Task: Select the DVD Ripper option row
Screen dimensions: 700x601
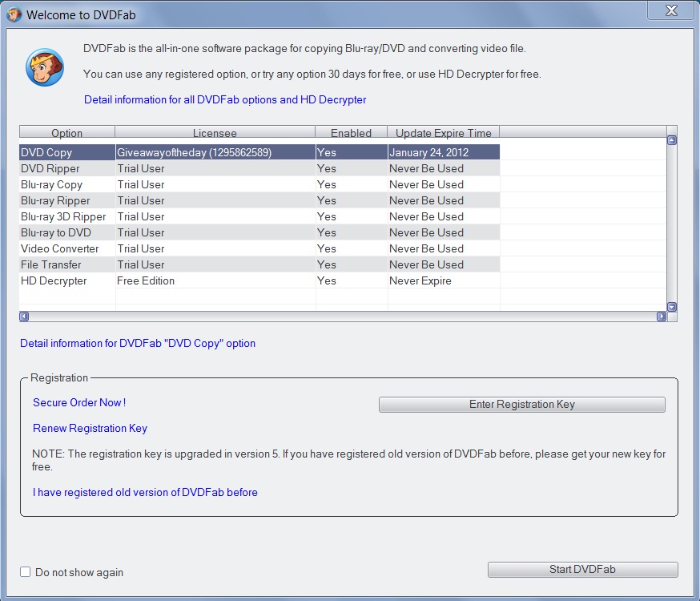Action: coord(259,168)
